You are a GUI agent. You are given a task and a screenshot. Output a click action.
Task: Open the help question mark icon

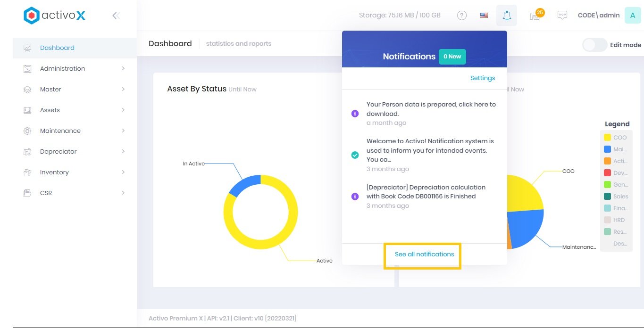(x=462, y=16)
